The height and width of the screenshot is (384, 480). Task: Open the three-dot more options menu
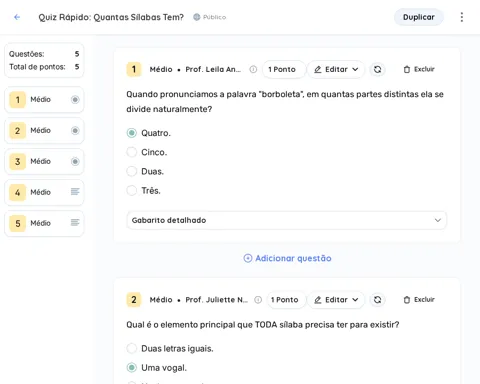tap(462, 17)
